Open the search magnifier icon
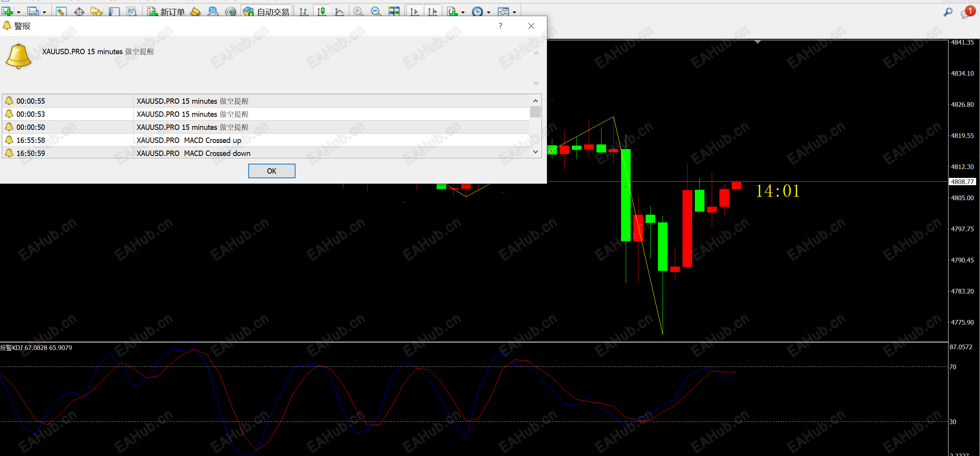Image resolution: width=980 pixels, height=456 pixels. coord(948,12)
